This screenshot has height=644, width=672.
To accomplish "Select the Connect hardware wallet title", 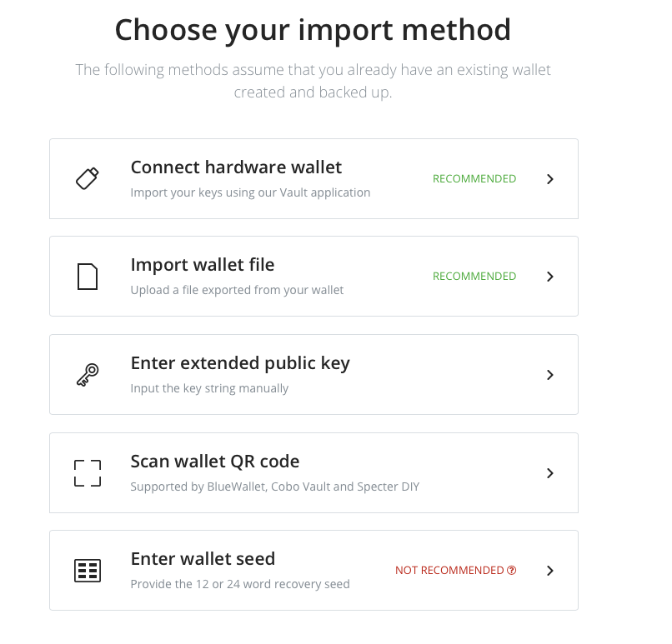I will (x=236, y=167).
